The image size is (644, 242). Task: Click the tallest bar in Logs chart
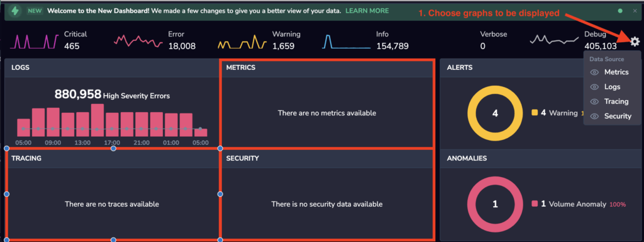click(x=97, y=120)
